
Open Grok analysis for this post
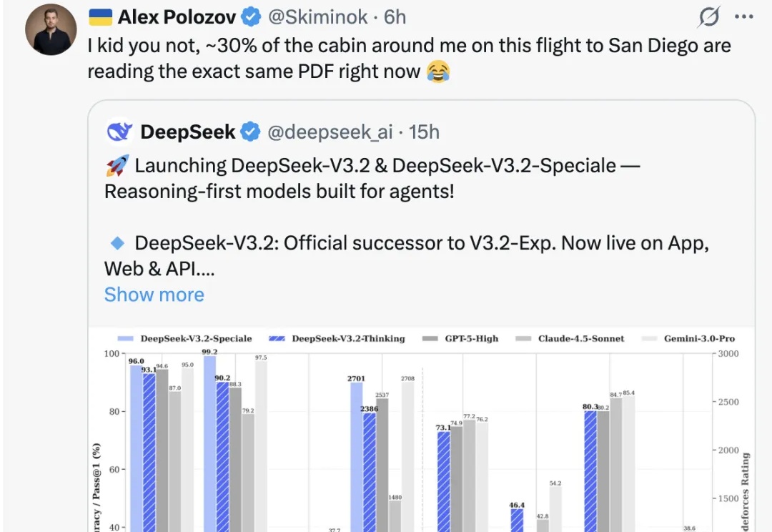pos(708,16)
